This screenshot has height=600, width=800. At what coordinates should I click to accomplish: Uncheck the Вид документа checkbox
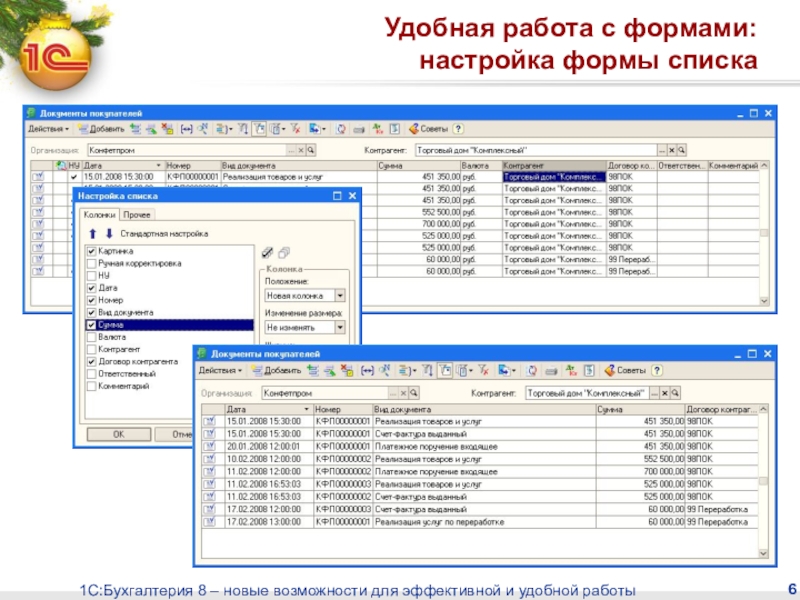91,312
